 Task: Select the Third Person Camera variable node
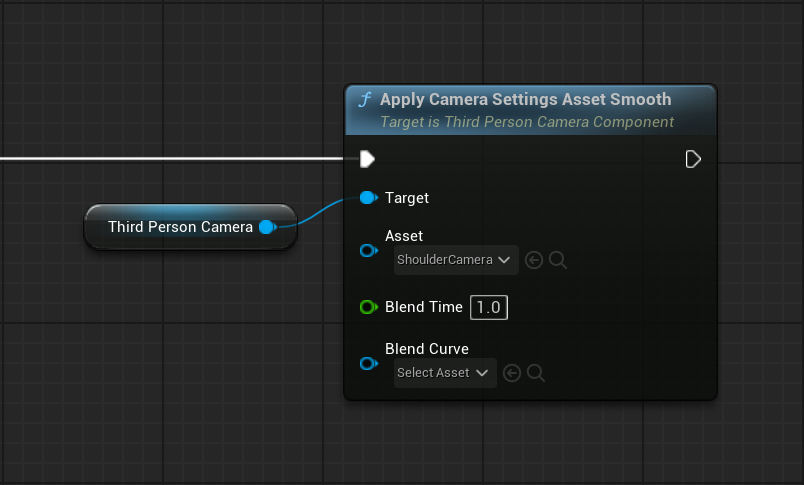pyautogui.click(x=180, y=227)
